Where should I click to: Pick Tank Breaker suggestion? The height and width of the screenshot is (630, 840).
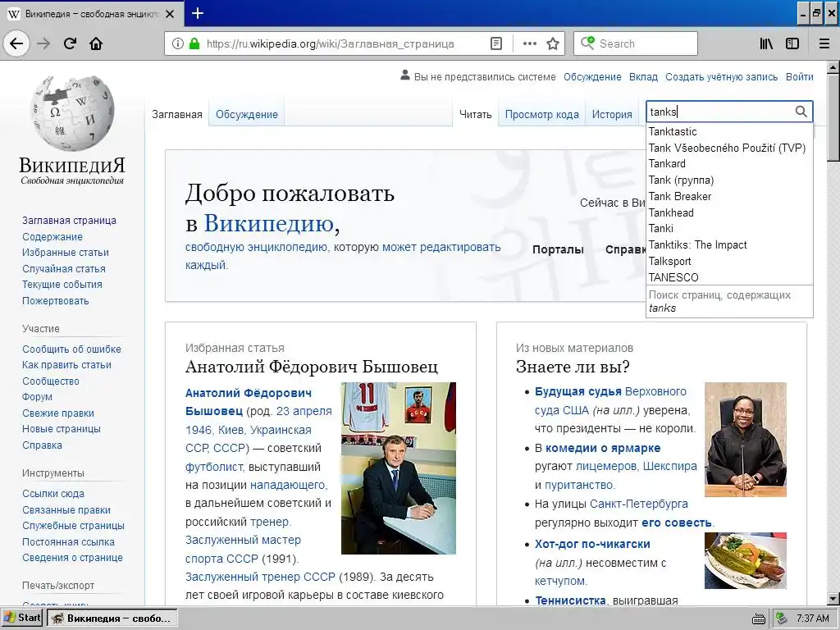pyautogui.click(x=729, y=197)
